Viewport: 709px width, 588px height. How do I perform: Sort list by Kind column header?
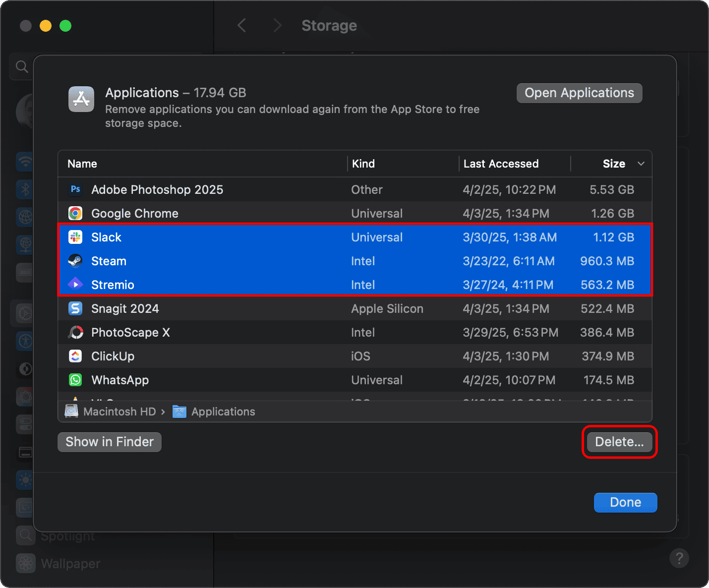[x=363, y=164]
